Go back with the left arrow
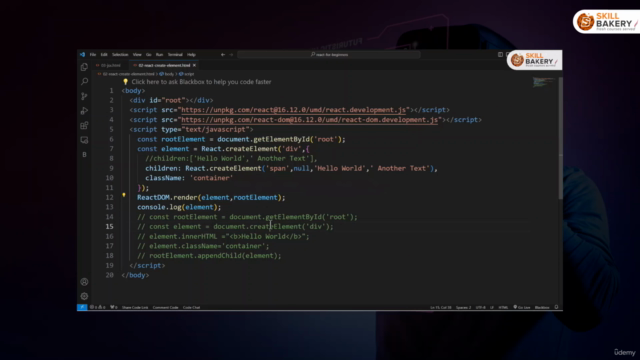This screenshot has height=360, width=640. pos(223,54)
